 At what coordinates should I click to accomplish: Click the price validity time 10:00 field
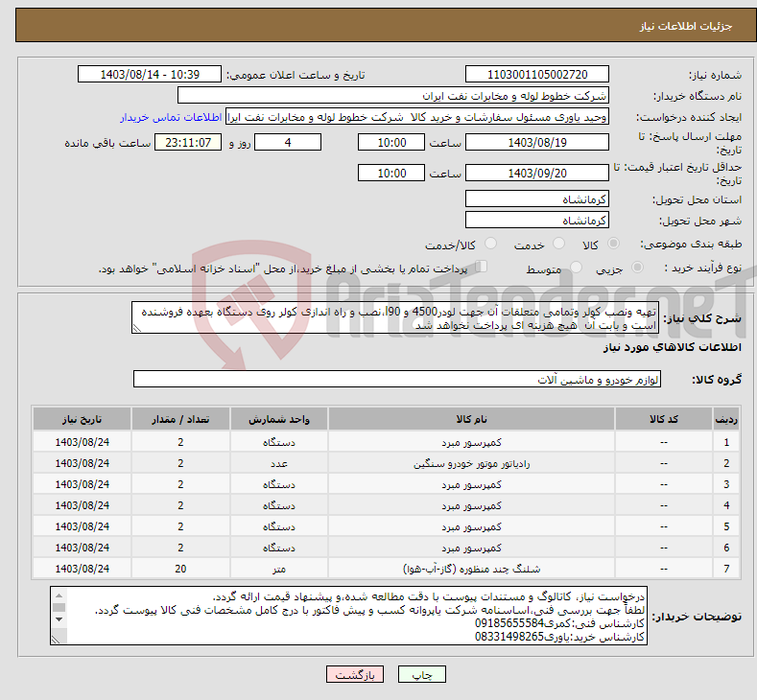click(391, 173)
